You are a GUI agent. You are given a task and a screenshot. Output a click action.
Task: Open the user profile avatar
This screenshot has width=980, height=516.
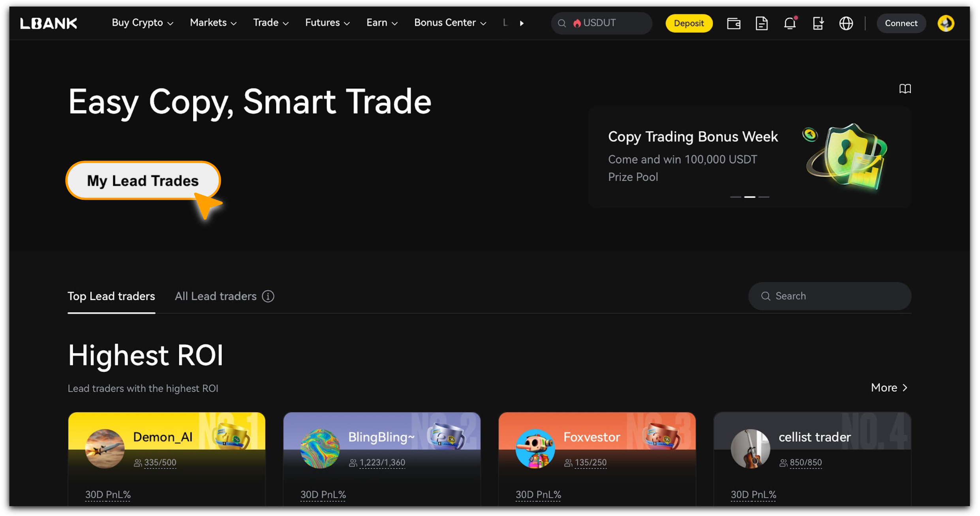946,23
